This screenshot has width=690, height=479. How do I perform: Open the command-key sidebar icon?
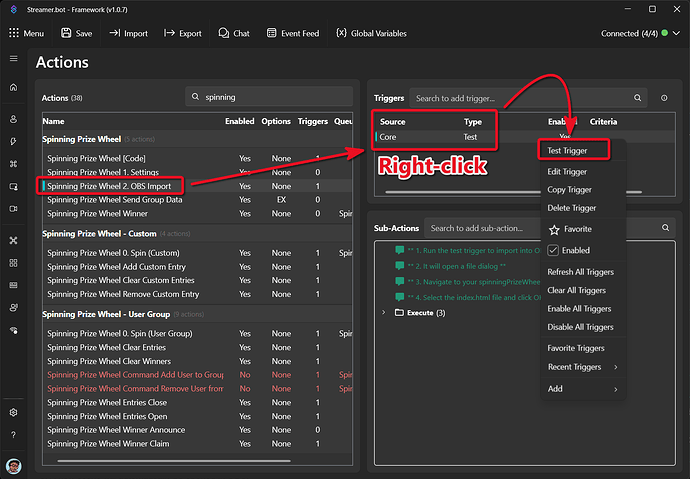point(14,164)
